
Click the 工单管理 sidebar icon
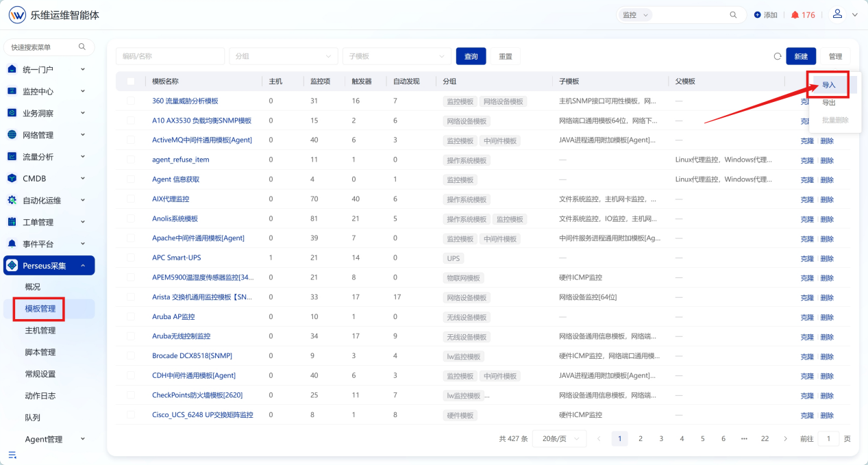(12, 222)
